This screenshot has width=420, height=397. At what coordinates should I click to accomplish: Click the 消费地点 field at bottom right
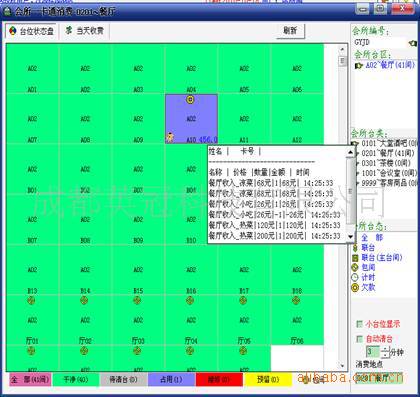point(380,378)
